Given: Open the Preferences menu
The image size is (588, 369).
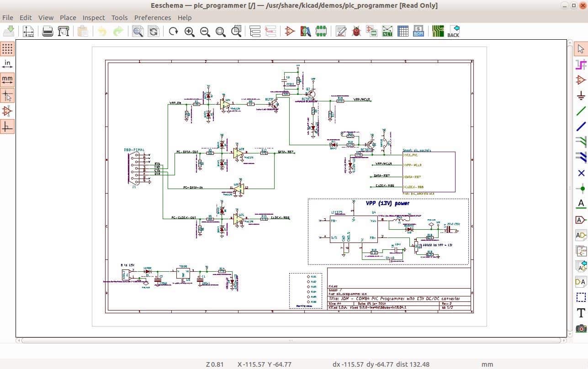Looking at the screenshot, I should (x=153, y=17).
